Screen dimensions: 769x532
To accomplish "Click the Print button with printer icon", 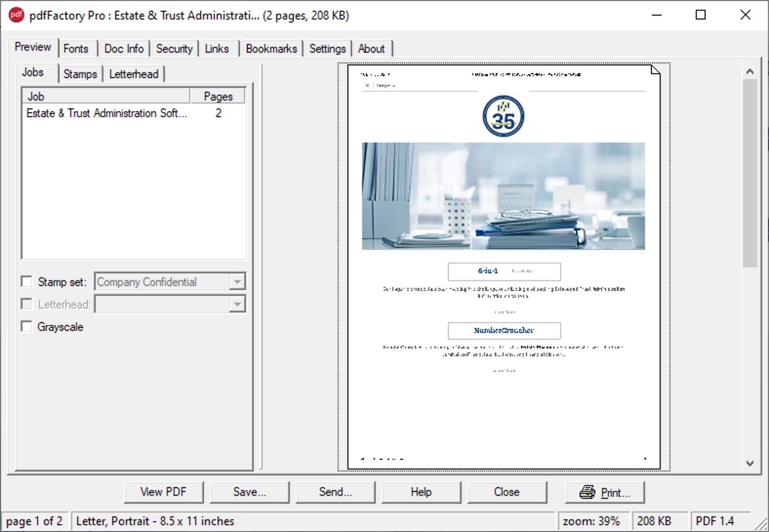I will pos(605,492).
